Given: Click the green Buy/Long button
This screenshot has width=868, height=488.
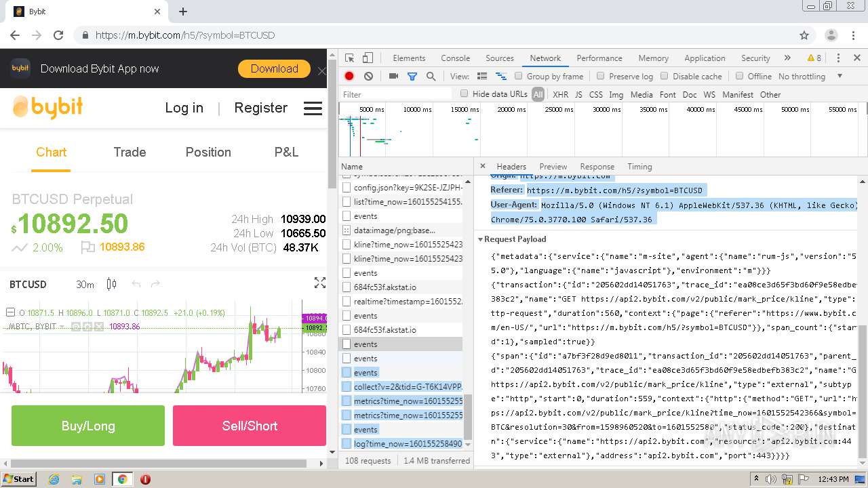Looking at the screenshot, I should (88, 426).
